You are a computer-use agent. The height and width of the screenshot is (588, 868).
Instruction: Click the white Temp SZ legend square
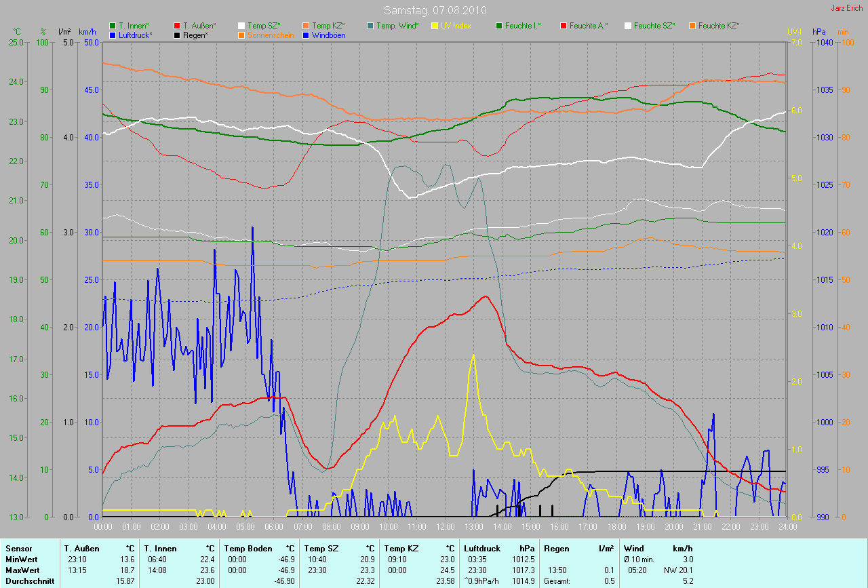click(x=241, y=26)
